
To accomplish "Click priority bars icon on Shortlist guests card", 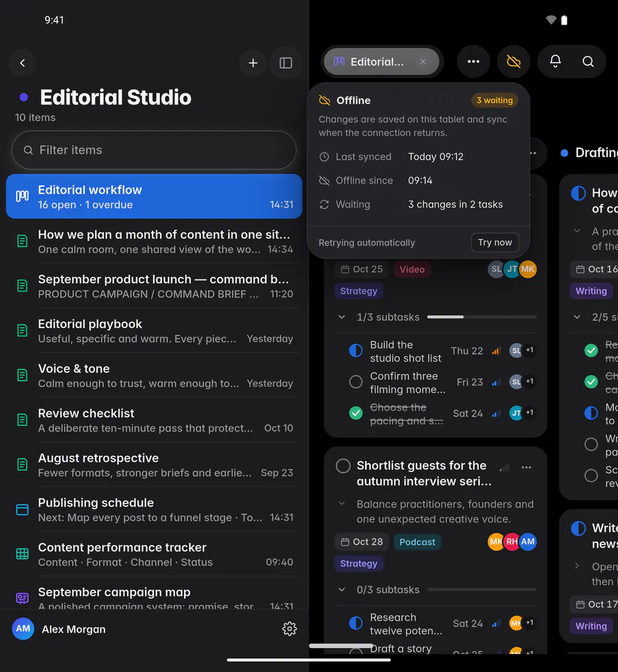I will point(504,467).
